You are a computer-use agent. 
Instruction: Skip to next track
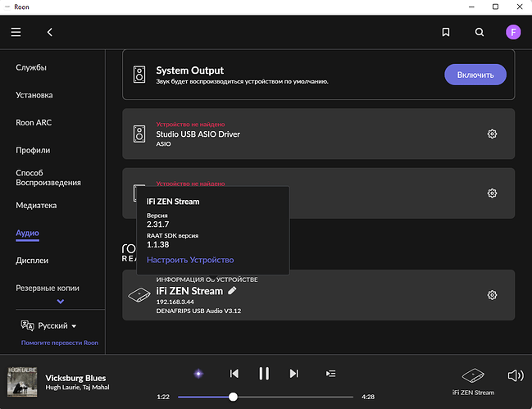[x=293, y=374]
